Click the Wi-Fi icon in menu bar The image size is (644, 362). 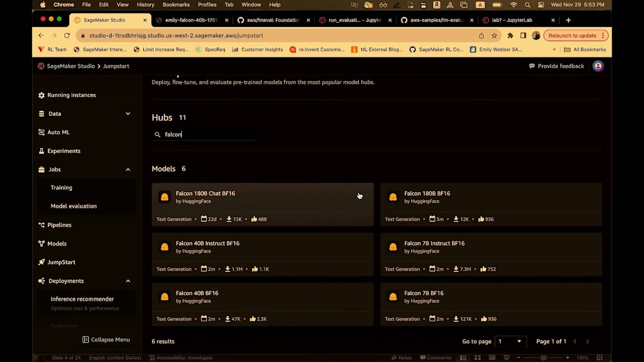(x=514, y=5)
